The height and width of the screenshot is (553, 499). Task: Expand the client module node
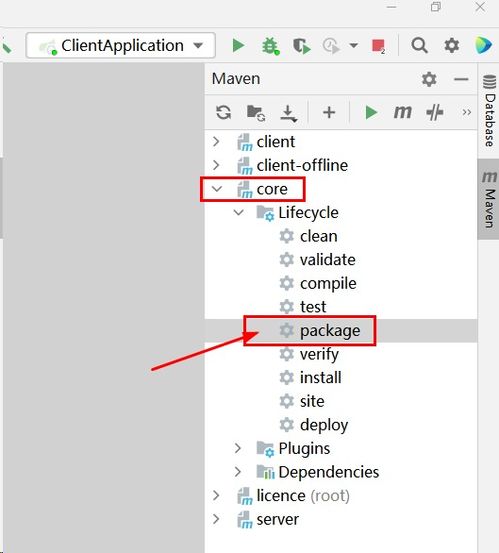tap(216, 141)
